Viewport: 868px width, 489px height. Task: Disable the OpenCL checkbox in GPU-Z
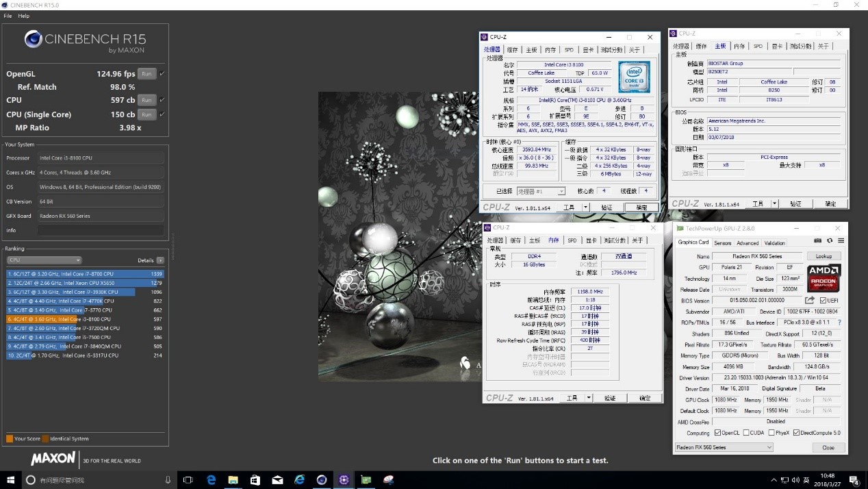[717, 432]
